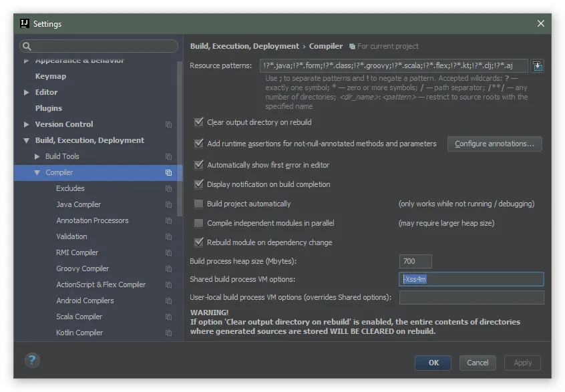Click the expand icon beside Resource patterns field
Screen dimensions: 565x392
click(538, 65)
